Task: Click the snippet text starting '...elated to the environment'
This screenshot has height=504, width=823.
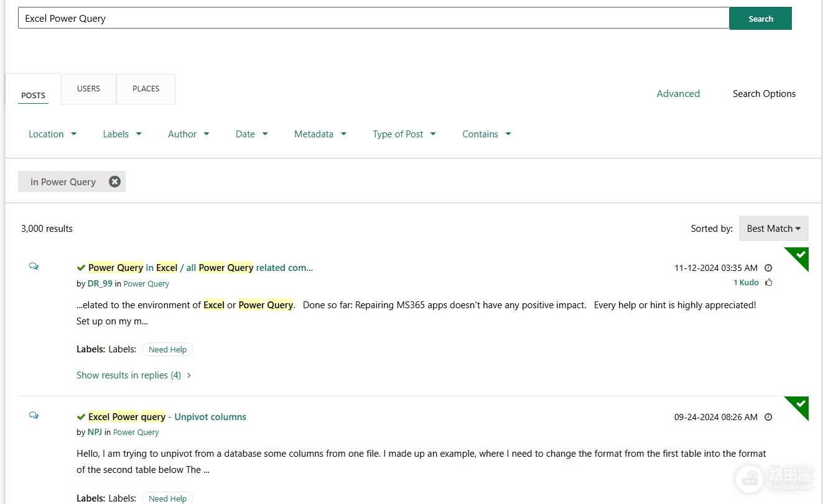Action: tap(416, 313)
